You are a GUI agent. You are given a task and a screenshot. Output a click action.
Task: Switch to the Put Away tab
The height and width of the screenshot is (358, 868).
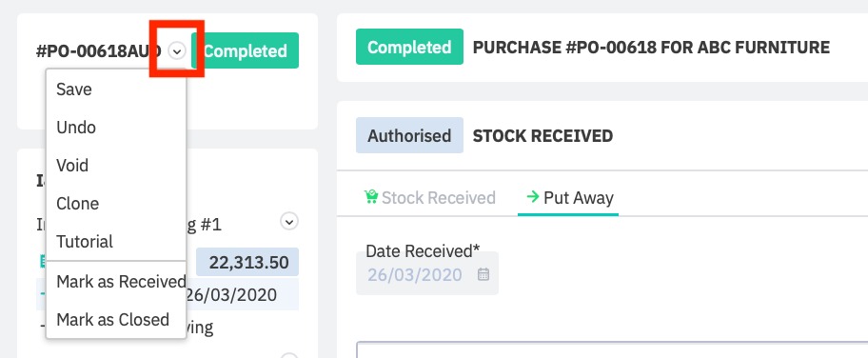click(x=569, y=198)
